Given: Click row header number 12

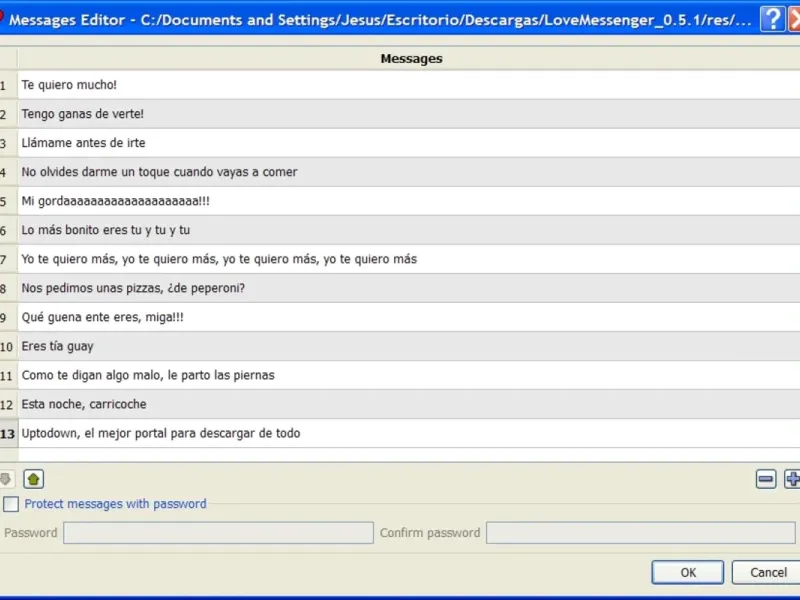Looking at the screenshot, I should 8,405.
